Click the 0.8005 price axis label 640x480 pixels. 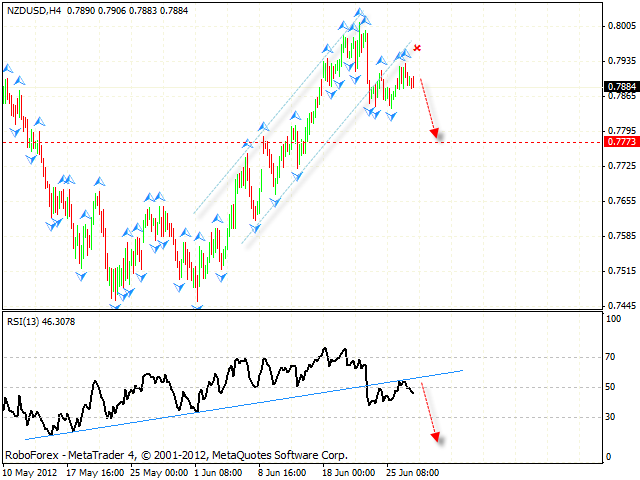[x=620, y=29]
